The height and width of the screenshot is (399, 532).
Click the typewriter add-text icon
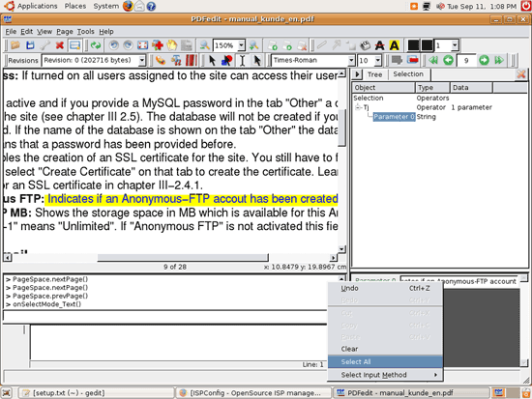(x=366, y=45)
